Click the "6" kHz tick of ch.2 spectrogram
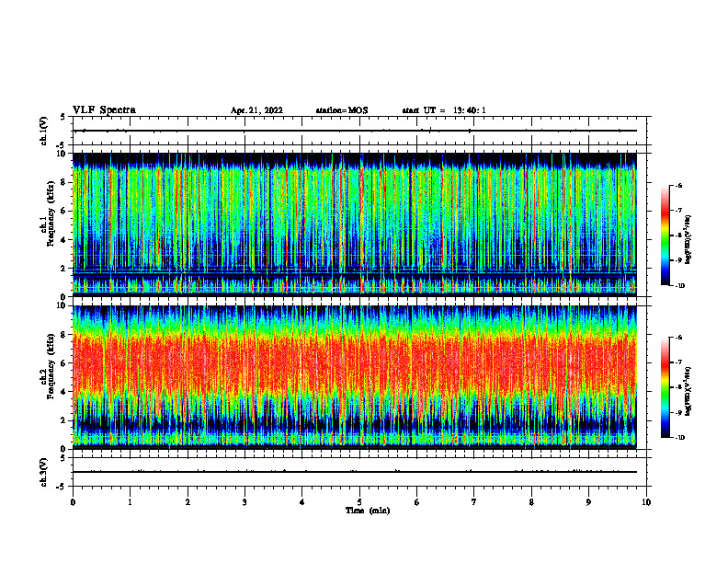 pos(63,362)
